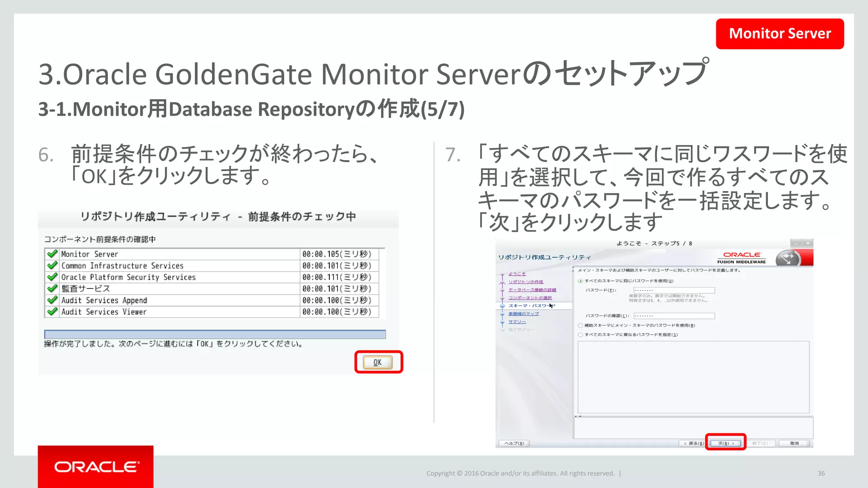Close the repository creation utility wizard window
The image size is (868, 488).
pos(808,244)
